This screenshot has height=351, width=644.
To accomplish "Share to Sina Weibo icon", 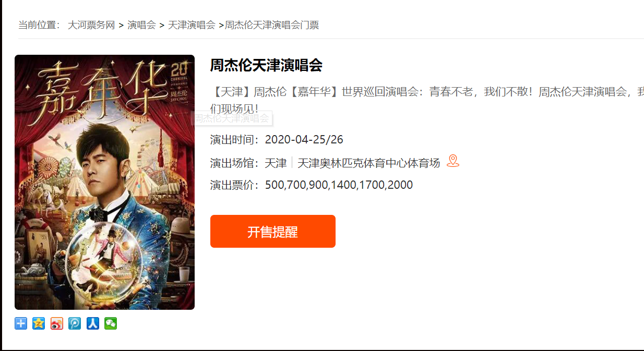I will click(x=57, y=323).
